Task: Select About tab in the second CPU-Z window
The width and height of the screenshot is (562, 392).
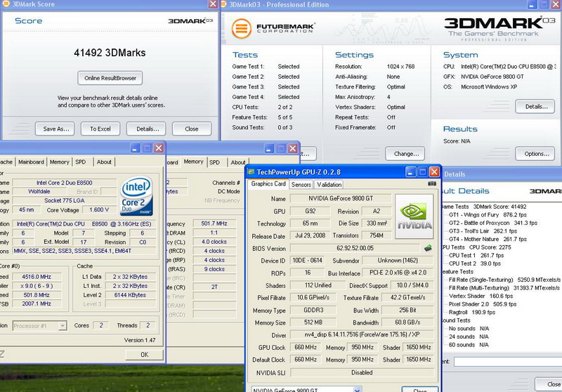Action: 238,162
